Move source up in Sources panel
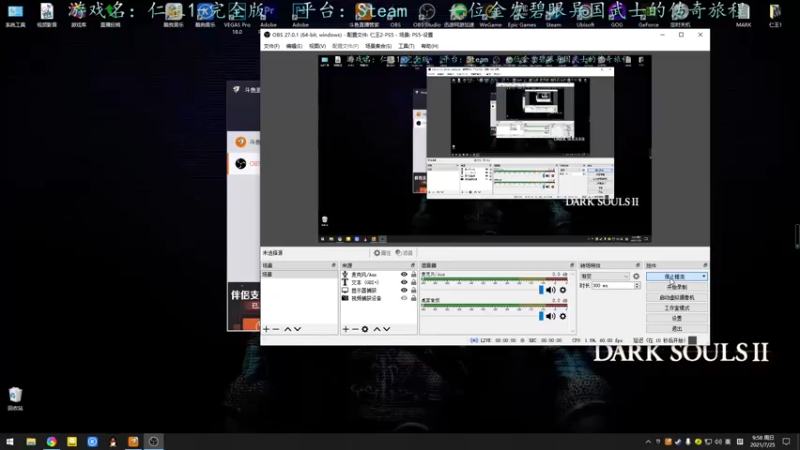This screenshot has height=450, width=800. point(377,329)
